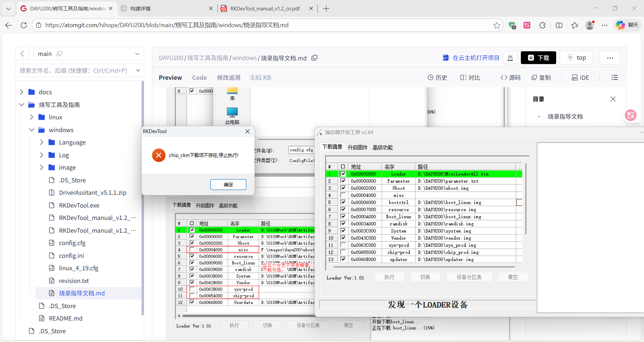Screen dimensions: 644x342
Task: Close the 目录 panel
Action: [x=613, y=99]
